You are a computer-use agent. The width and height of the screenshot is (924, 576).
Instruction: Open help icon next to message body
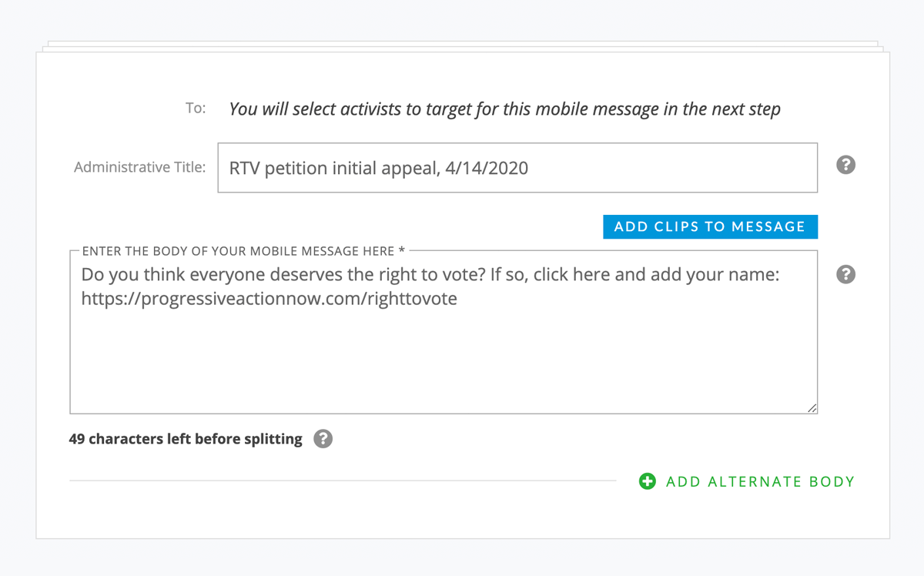(845, 274)
